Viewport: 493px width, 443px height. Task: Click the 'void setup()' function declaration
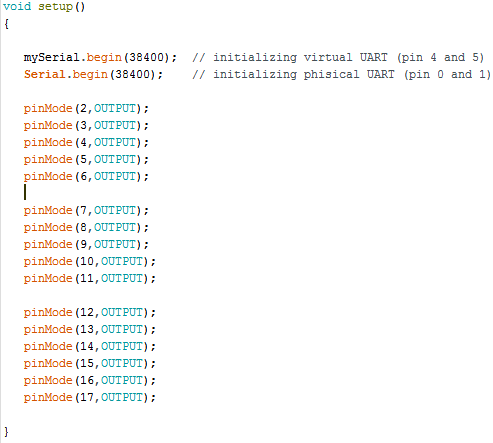[44, 6]
